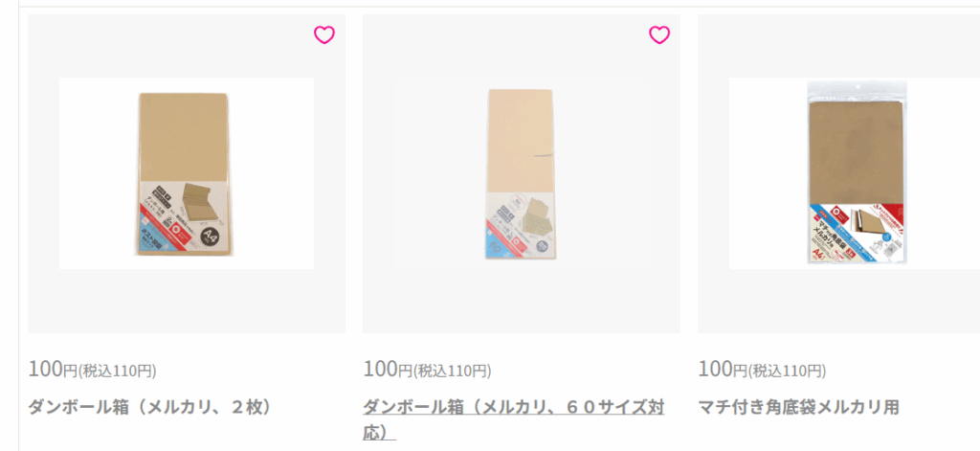
Task: Follow the ダンボール箱（メルカリ、６０サイズ対応） link
Action: [513, 419]
